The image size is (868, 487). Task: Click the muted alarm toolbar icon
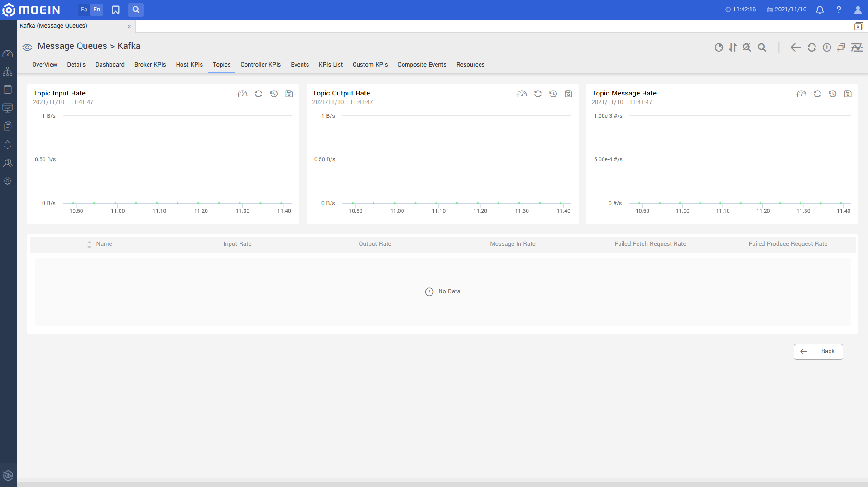(747, 47)
